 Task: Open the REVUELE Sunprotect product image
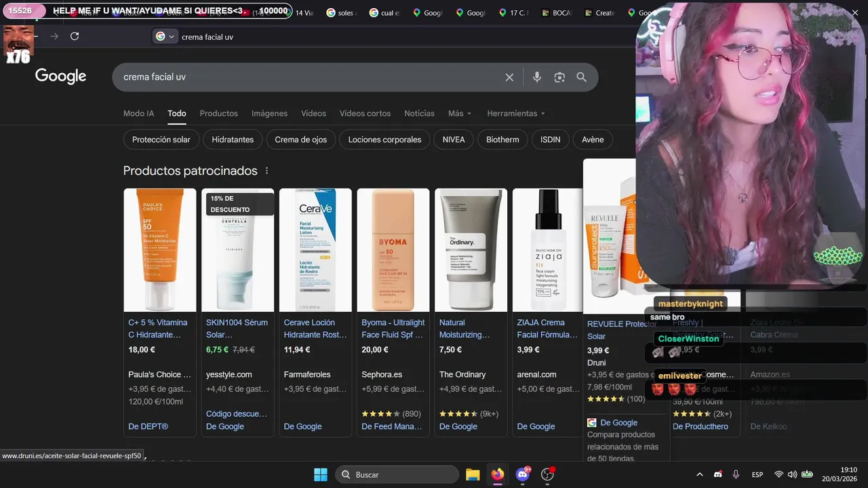coord(610,237)
